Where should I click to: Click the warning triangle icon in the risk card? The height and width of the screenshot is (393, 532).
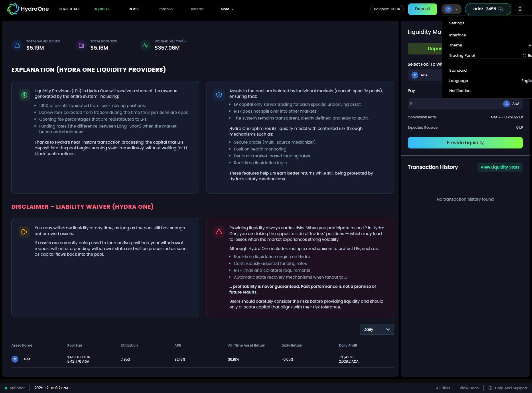coord(219,232)
